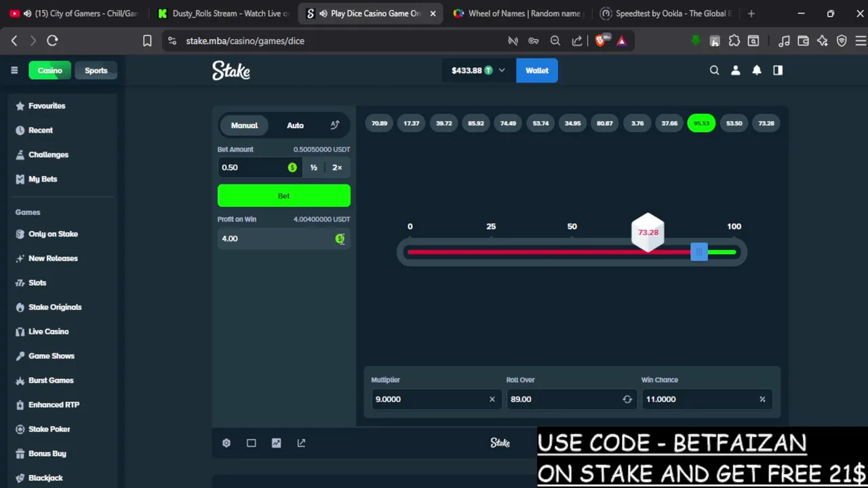Switch to Sports section
The height and width of the screenshot is (488, 868).
tap(96, 70)
